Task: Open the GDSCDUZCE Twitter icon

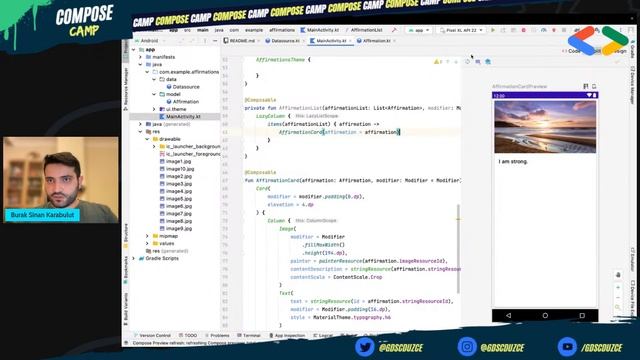Action: coord(364,347)
